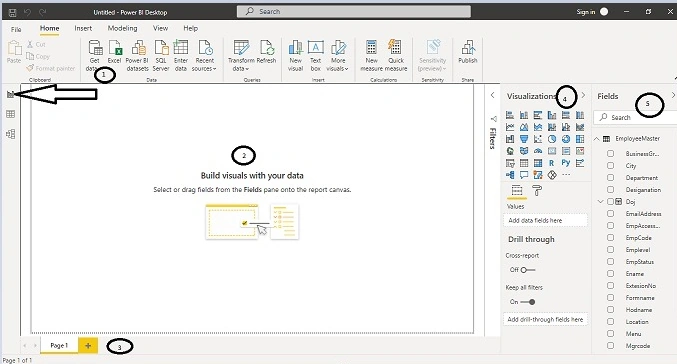Select the Page 1 tab

point(59,345)
